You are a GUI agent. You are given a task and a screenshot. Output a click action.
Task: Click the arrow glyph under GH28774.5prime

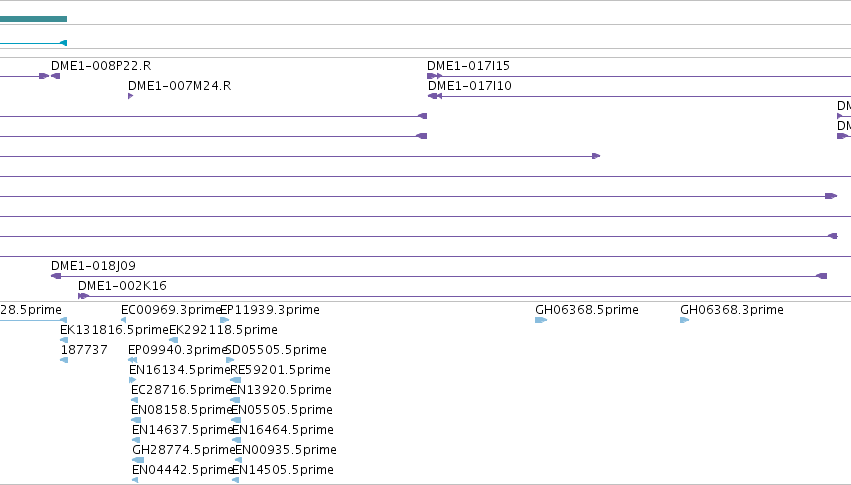138,460
